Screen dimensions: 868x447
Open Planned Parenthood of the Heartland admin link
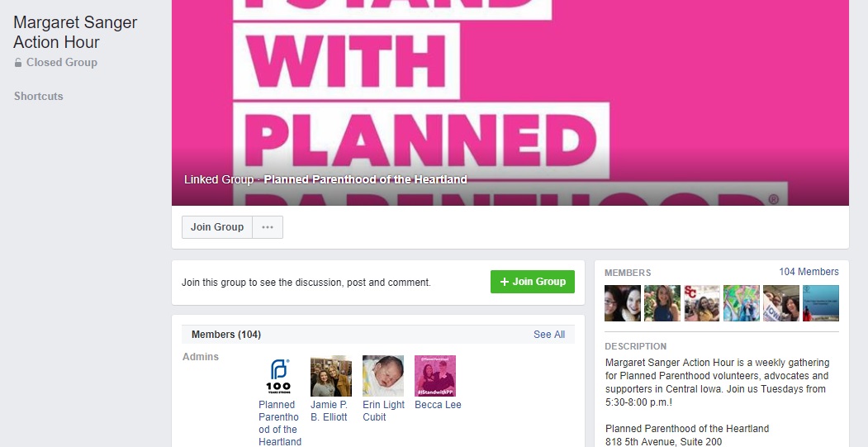click(x=280, y=423)
